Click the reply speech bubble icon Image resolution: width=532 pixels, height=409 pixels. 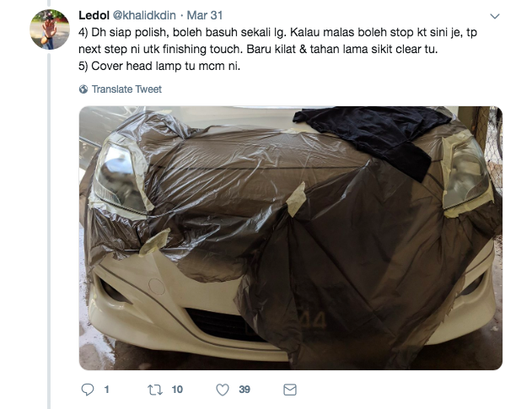(88, 390)
